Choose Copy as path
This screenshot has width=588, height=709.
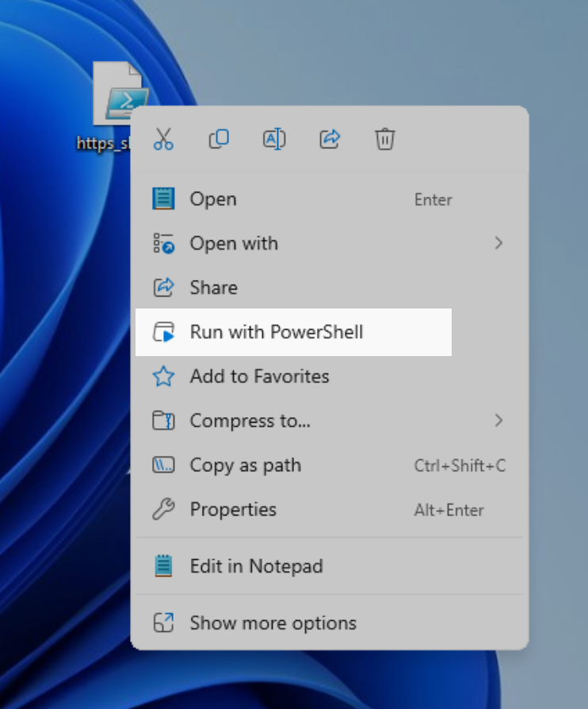point(245,466)
